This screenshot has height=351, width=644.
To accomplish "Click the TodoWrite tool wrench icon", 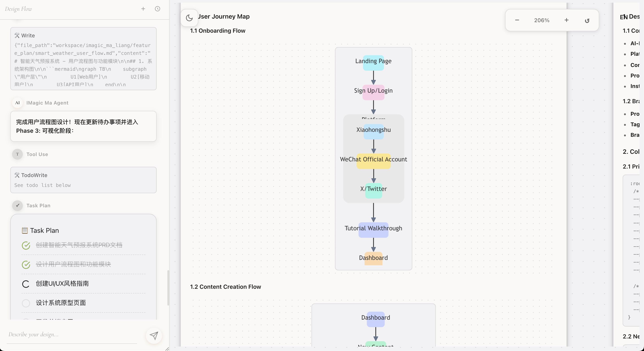I will (17, 175).
